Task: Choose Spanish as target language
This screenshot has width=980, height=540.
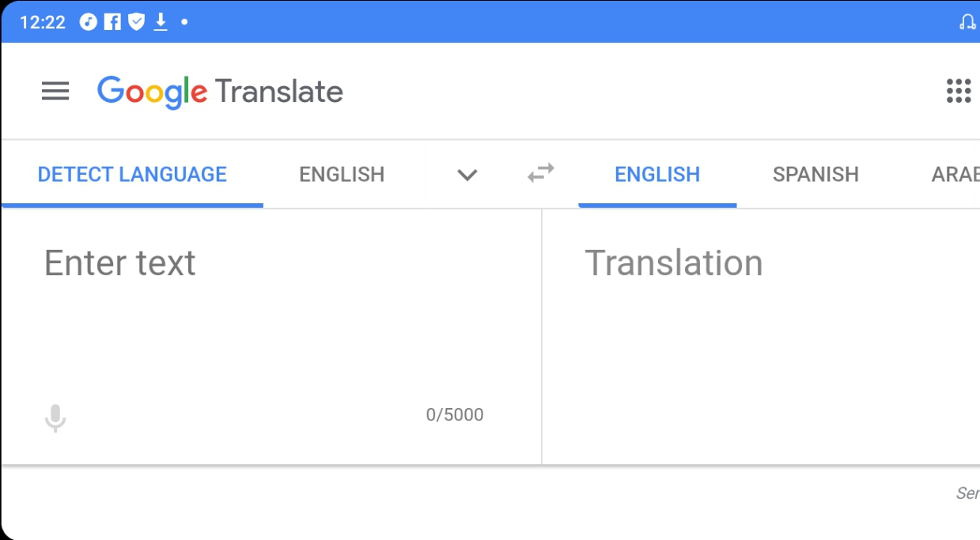Action: point(815,174)
